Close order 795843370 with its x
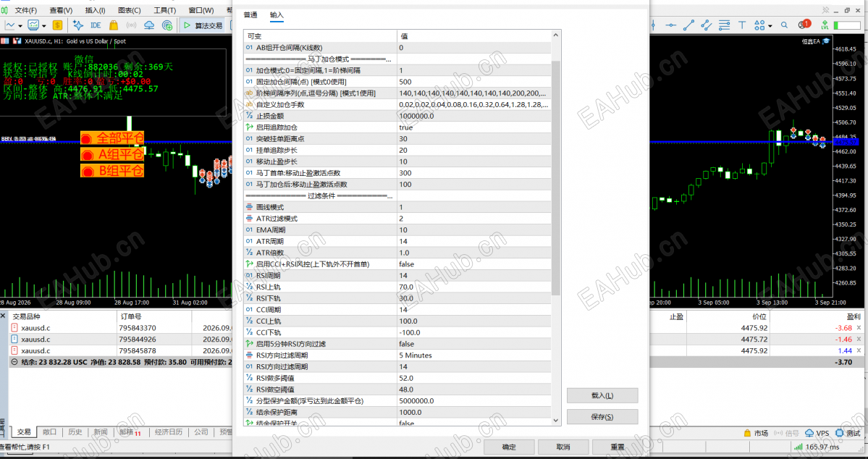 click(859, 328)
